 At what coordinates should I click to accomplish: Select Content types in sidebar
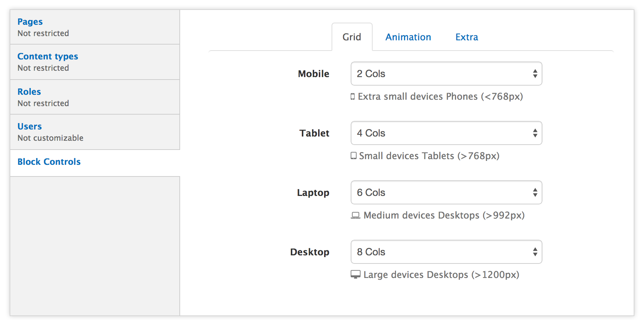tap(48, 57)
